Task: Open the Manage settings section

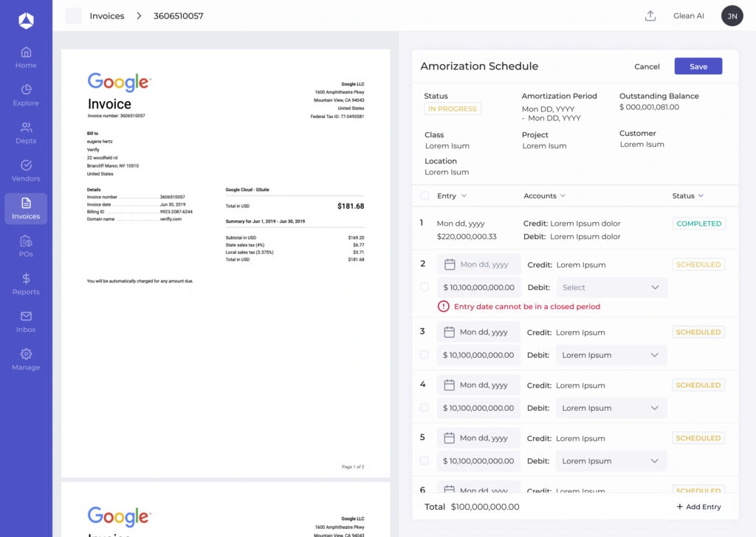Action: tap(26, 359)
